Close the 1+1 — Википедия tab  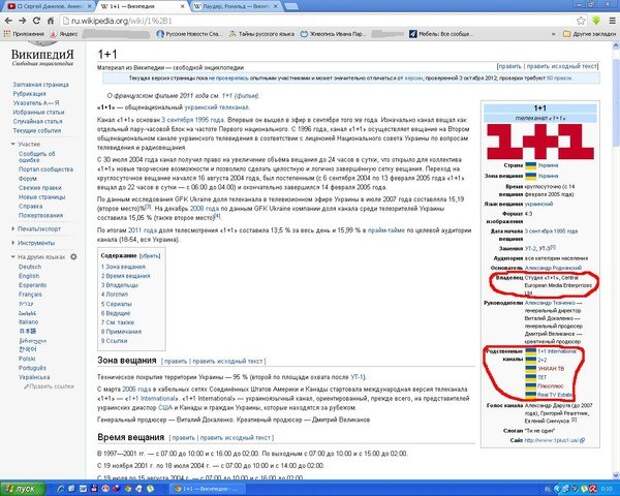pyautogui.click(x=183, y=6)
